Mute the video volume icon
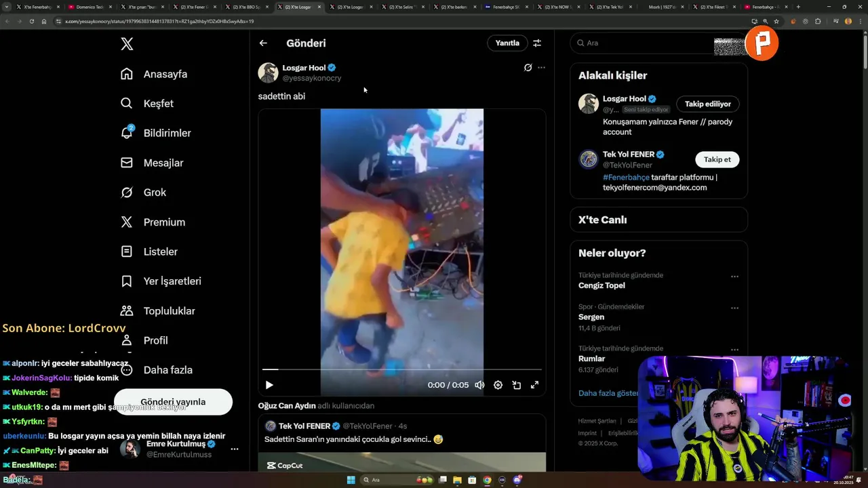Viewport: 868px width, 488px height. coord(479,385)
